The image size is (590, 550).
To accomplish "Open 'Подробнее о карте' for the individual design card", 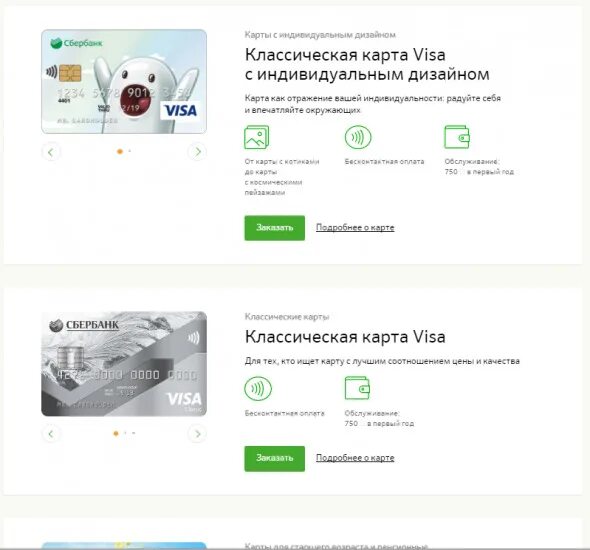I will (355, 228).
